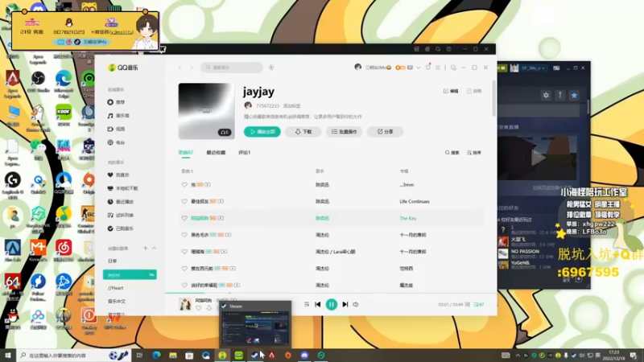Image resolution: width=644 pixels, height=362 pixels.
Task: Like the playing song from The Key
Action: click(184, 218)
